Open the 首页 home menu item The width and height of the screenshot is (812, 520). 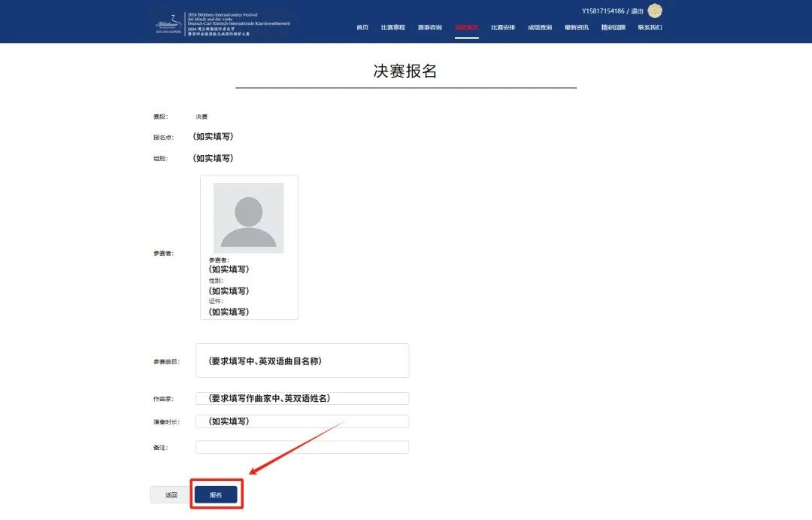pos(362,27)
